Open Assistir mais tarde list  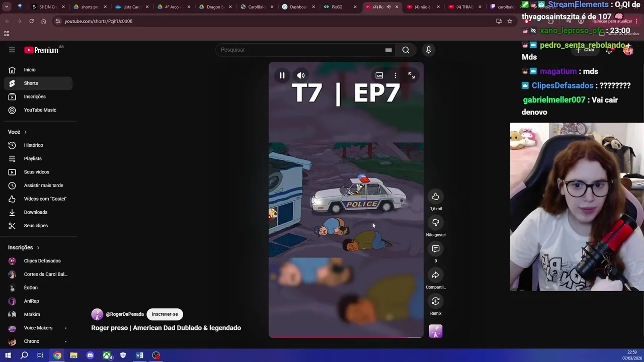pos(38,186)
